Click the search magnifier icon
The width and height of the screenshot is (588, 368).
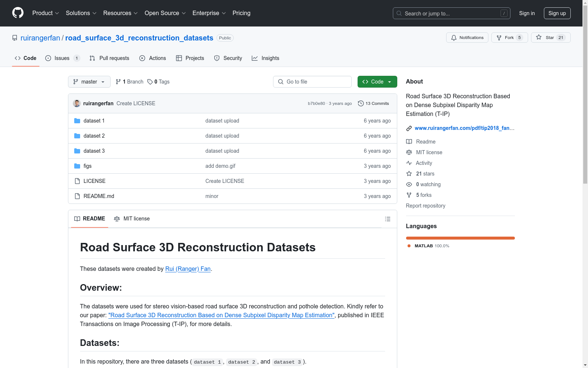coord(399,13)
